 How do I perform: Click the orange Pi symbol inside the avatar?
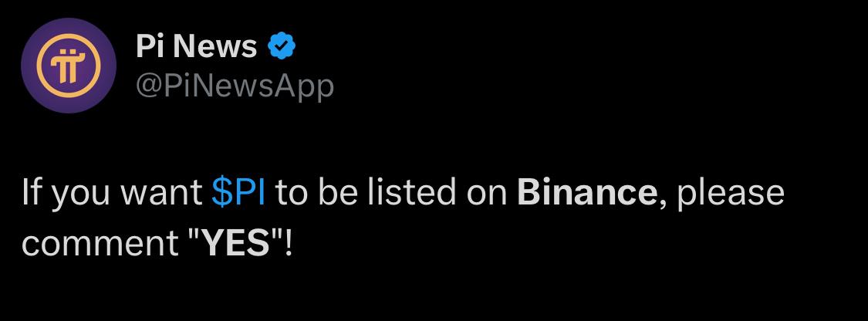click(x=69, y=66)
